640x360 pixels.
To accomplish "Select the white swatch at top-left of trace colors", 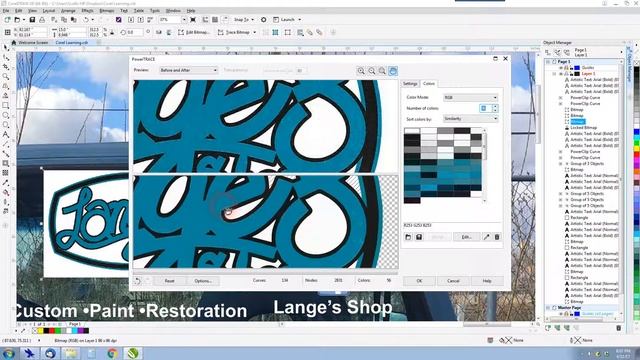I will click(411, 131).
